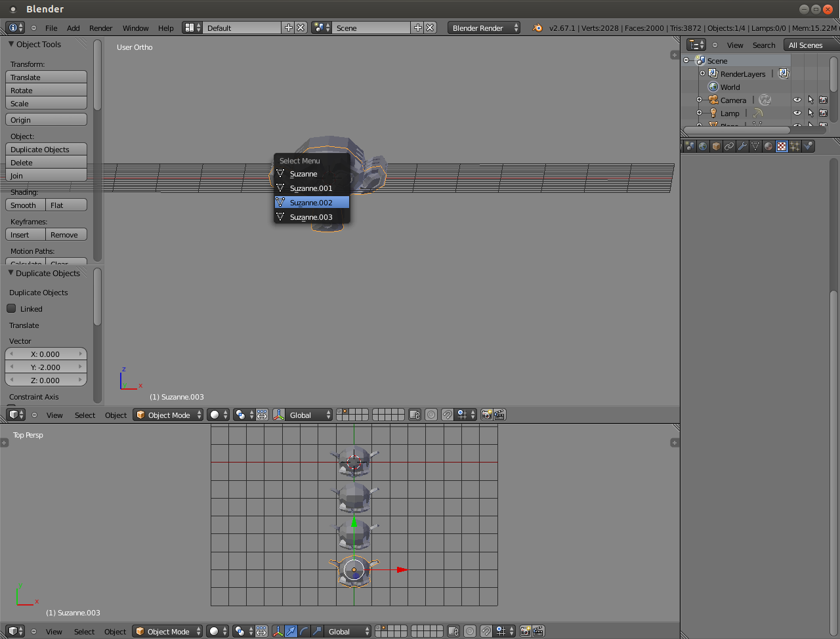The width and height of the screenshot is (840, 639).
Task: Choose Suzanne.003 in Select Menu
Action: [312, 217]
